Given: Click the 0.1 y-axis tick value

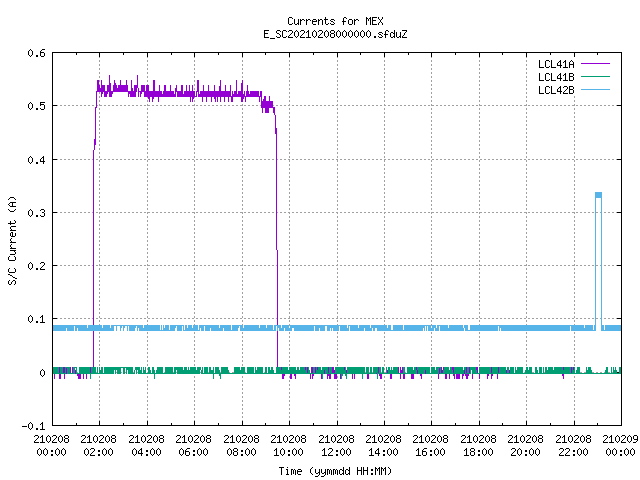Looking at the screenshot, I should click(36, 319).
